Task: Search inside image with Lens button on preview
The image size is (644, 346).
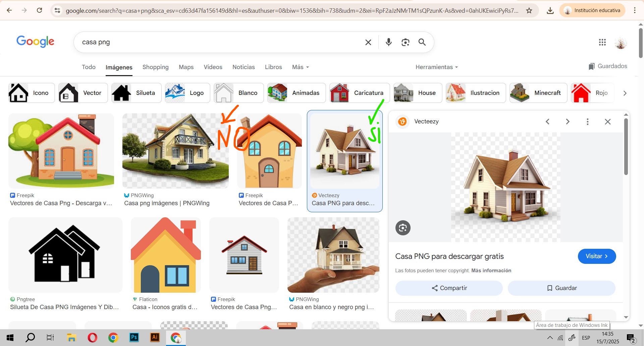Action: pyautogui.click(x=403, y=228)
